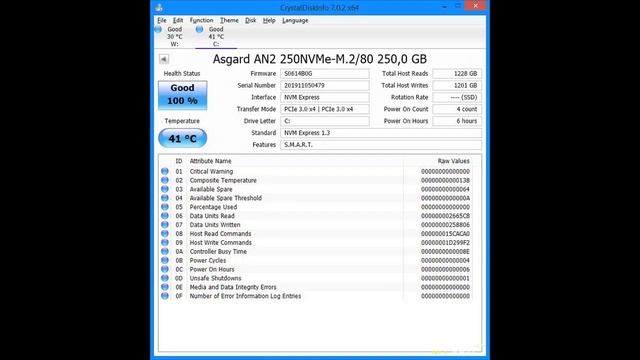
Task: Click the disk title Asgard AN2 250NVMe-M.2/80
Action: 293,59
